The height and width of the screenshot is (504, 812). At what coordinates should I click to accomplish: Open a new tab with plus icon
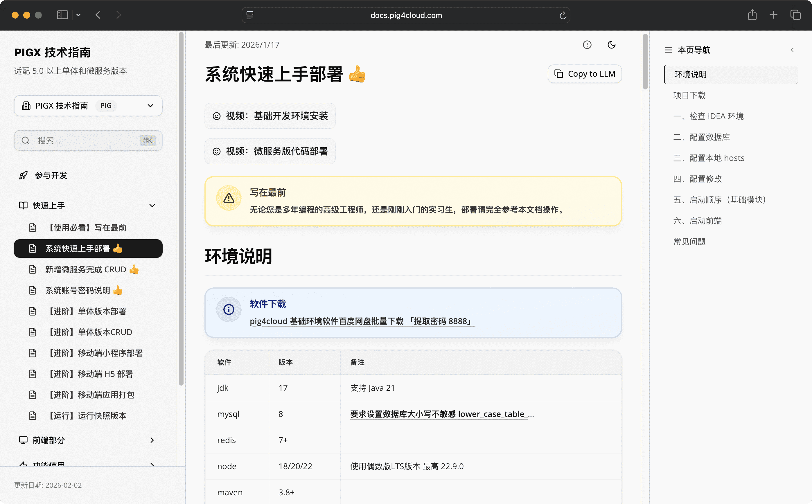773,15
